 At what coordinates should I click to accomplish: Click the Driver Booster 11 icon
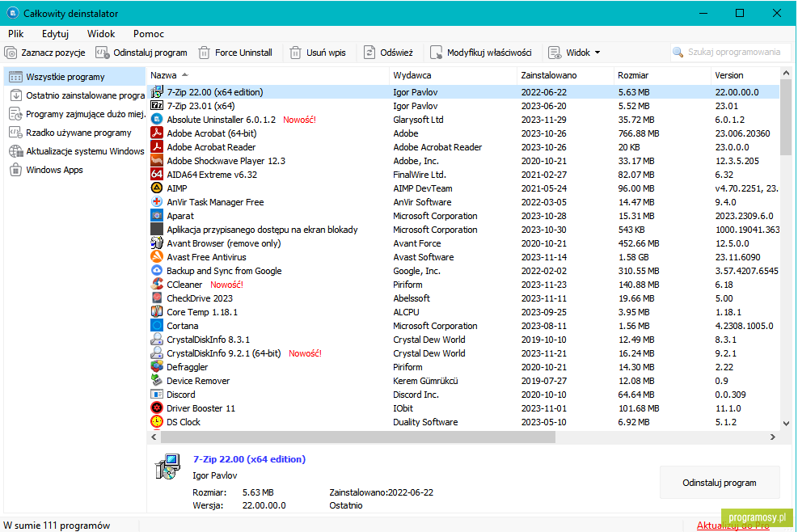pos(157,407)
